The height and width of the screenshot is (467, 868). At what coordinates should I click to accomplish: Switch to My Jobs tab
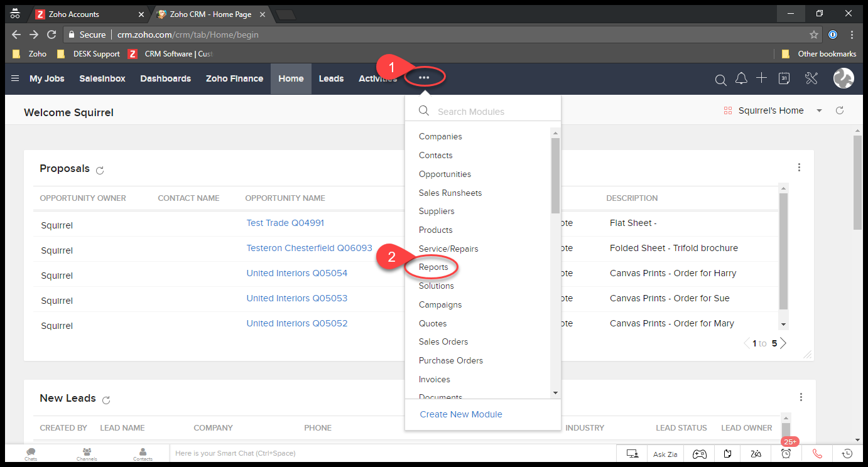[x=47, y=78]
